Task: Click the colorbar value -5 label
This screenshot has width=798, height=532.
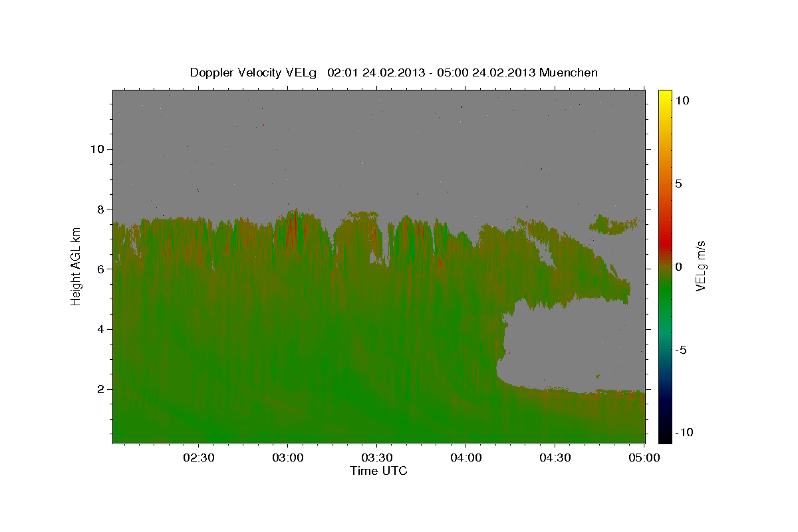Action: pos(681,350)
